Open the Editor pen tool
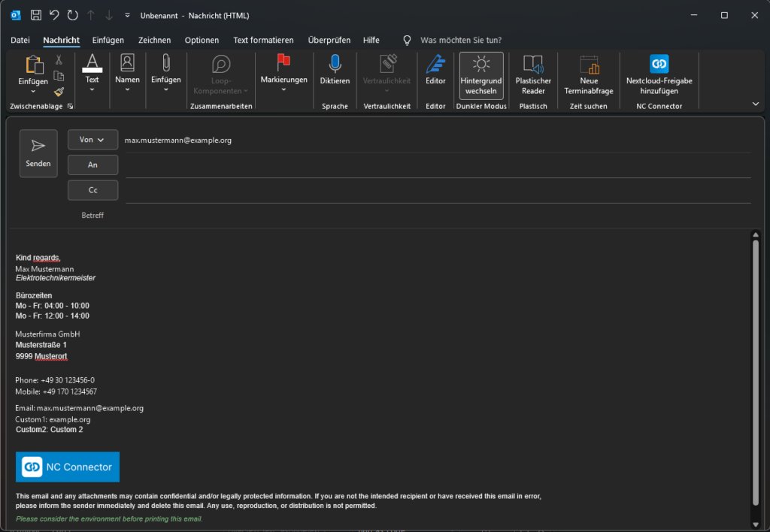770x532 pixels. pos(435,70)
